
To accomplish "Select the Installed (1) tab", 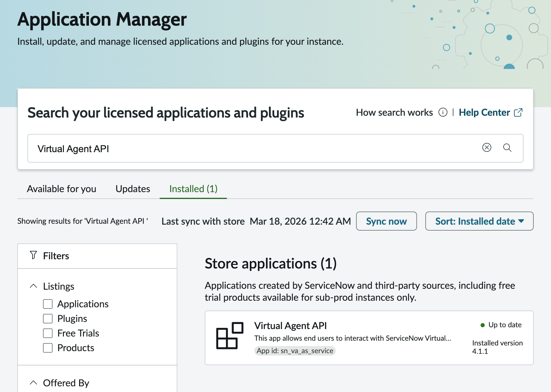I will (193, 189).
